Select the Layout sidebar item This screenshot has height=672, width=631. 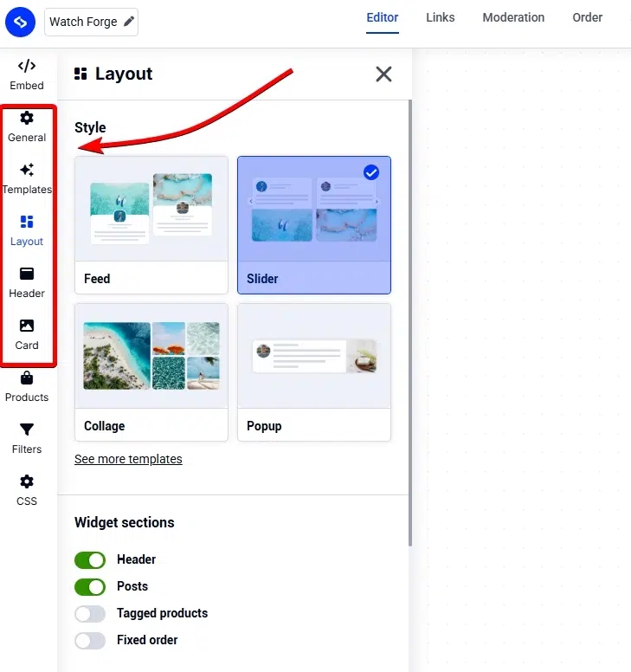pyautogui.click(x=27, y=231)
